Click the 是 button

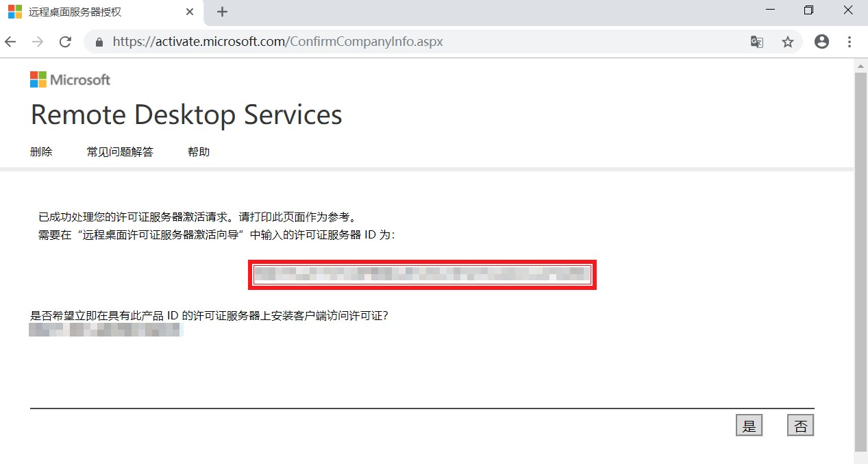(x=749, y=426)
